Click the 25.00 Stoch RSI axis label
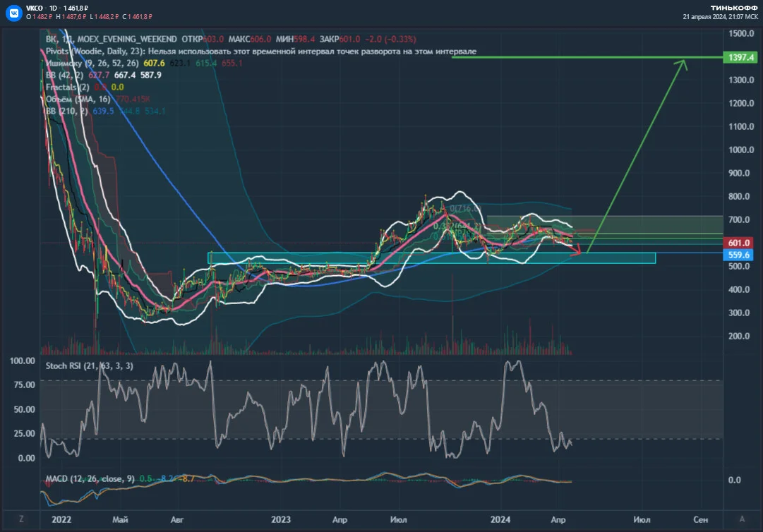This screenshot has height=532, width=763. (24, 433)
